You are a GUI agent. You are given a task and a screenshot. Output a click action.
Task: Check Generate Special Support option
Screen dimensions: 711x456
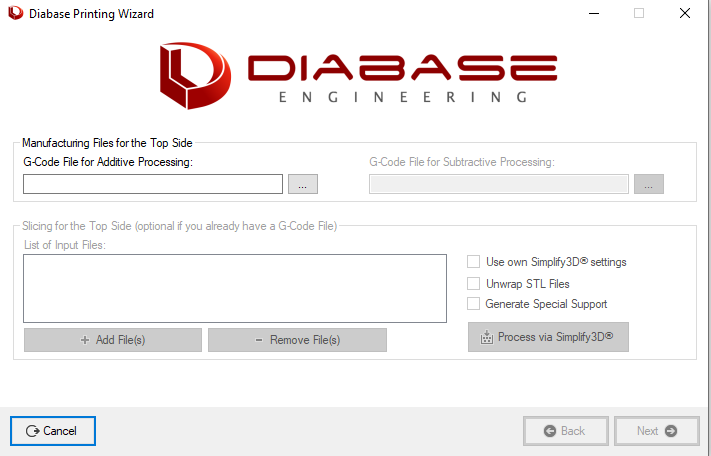tap(473, 303)
